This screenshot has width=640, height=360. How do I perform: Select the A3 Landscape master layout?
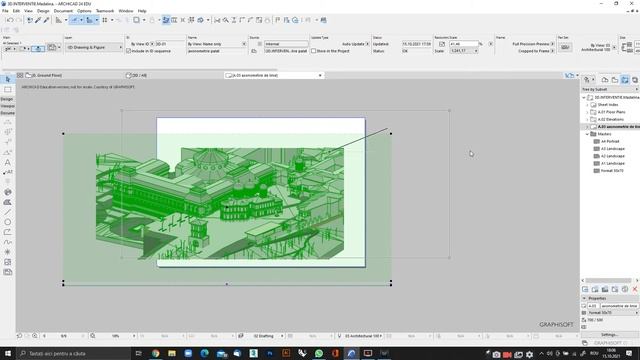(613, 149)
